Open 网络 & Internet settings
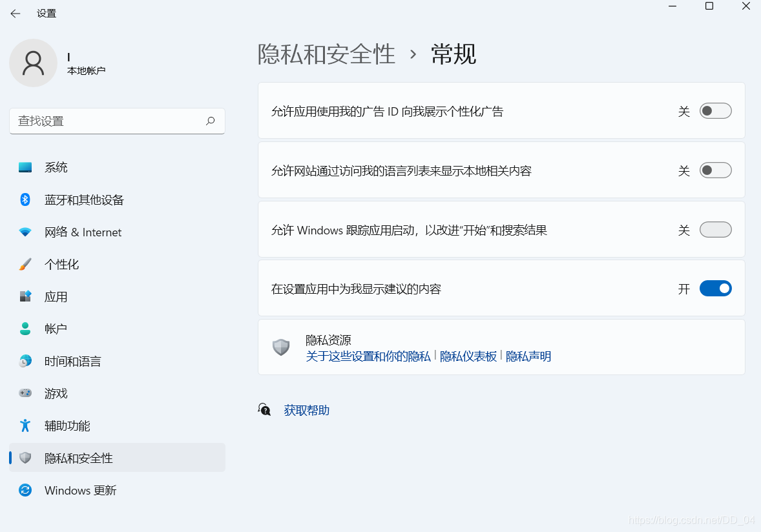The height and width of the screenshot is (532, 761). click(x=25, y=232)
